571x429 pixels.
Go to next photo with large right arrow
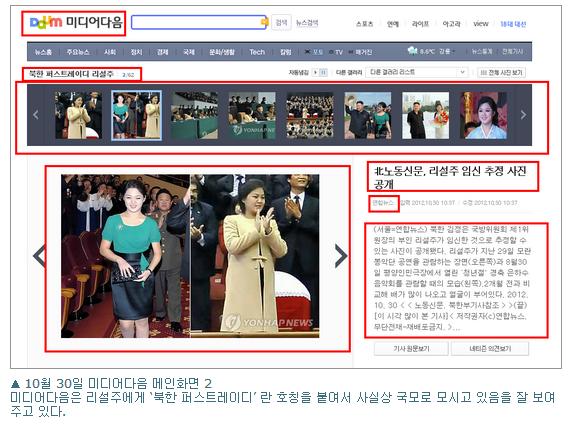(341, 256)
